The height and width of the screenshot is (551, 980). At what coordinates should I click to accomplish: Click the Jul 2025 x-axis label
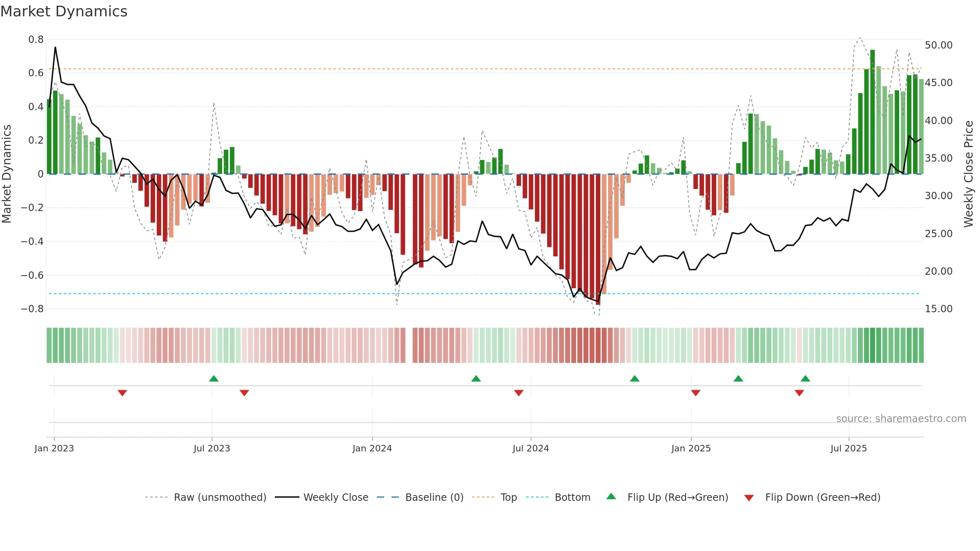pyautogui.click(x=849, y=448)
